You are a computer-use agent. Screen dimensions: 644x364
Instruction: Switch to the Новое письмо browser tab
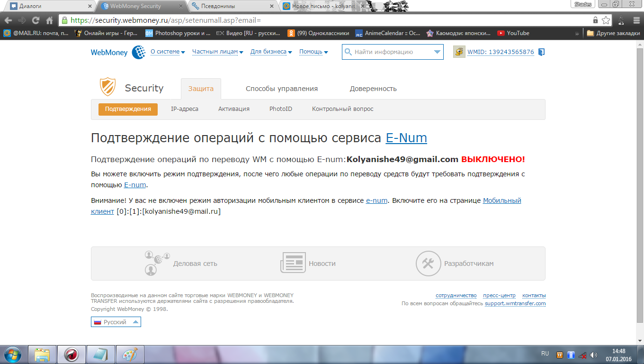pos(324,6)
